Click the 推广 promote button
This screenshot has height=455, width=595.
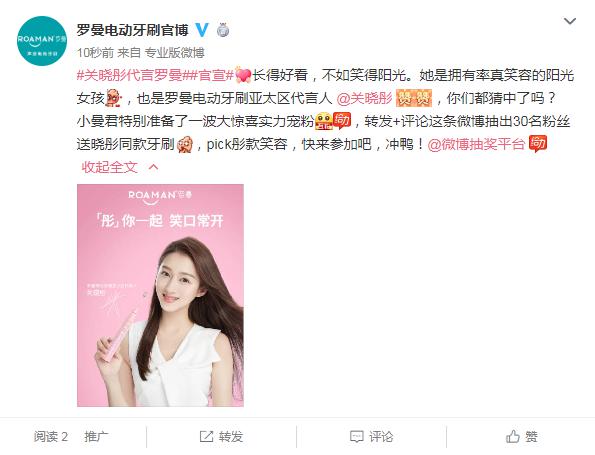pos(96,436)
